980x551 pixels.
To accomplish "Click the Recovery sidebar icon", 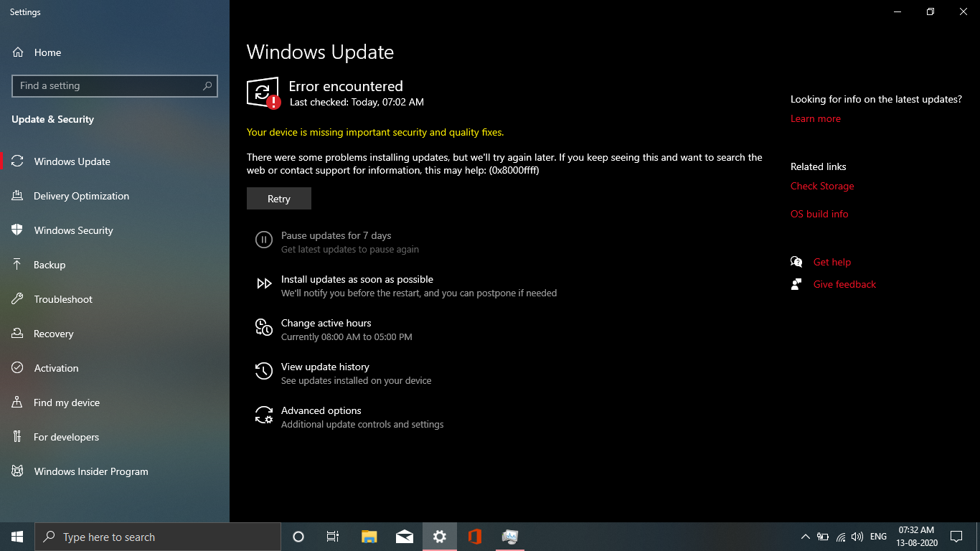I will pos(18,334).
